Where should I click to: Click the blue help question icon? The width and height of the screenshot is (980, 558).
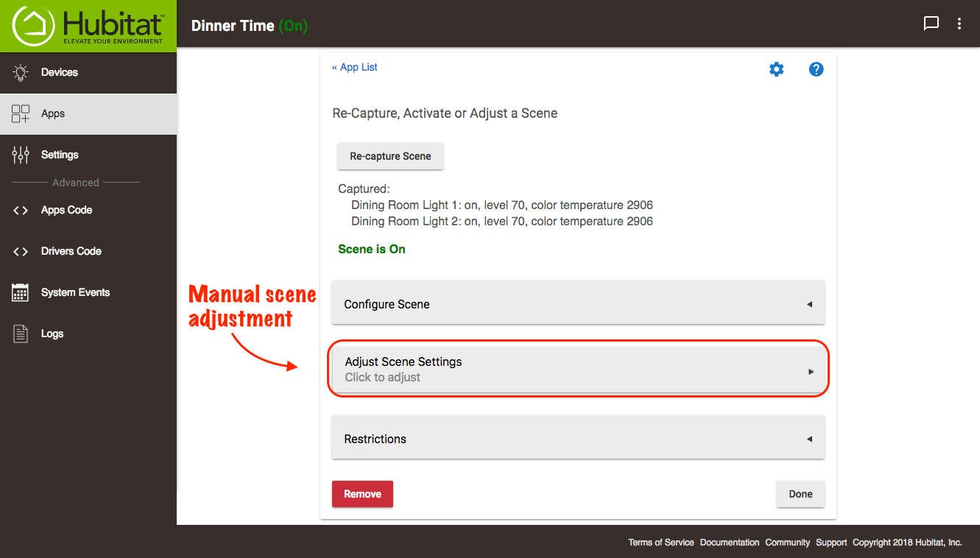tap(816, 69)
